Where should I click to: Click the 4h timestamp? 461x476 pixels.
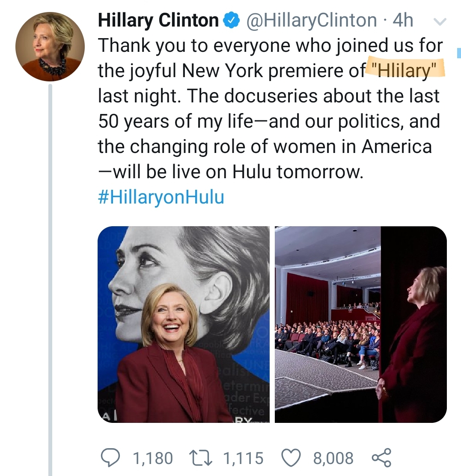click(403, 20)
